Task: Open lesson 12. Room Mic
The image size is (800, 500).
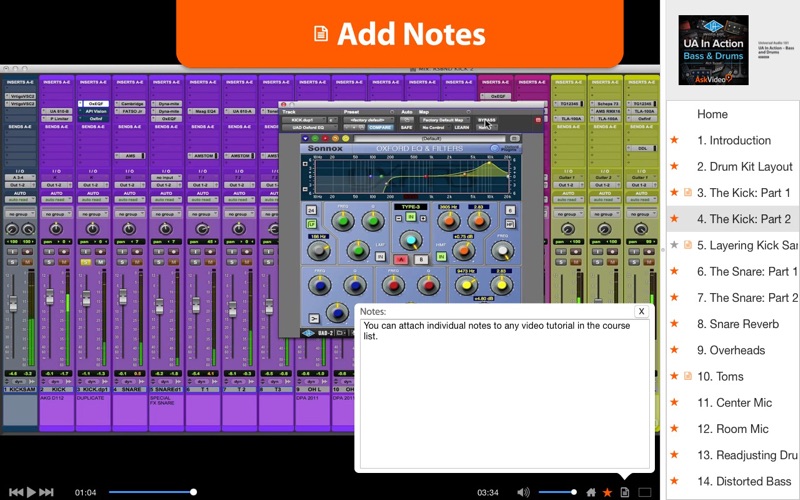Action: pos(733,429)
